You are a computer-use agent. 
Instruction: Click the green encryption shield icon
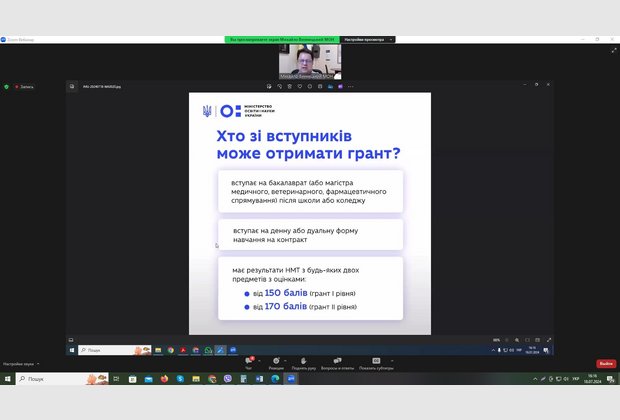(7, 87)
